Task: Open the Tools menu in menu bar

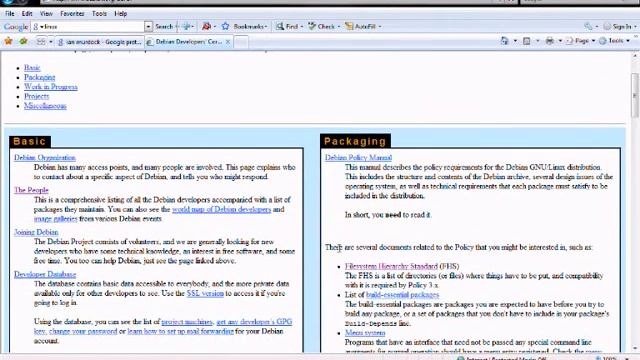Action: [x=99, y=13]
